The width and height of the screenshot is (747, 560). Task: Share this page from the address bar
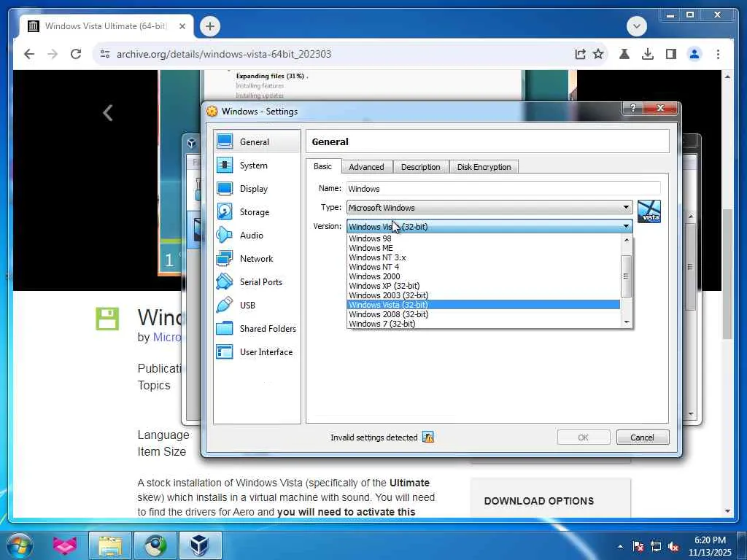click(580, 54)
